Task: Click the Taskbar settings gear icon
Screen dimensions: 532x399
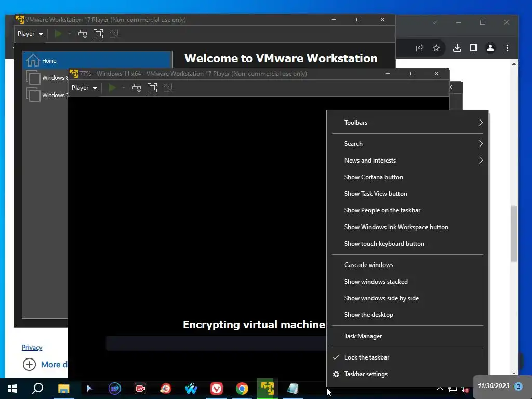Action: tap(336, 374)
